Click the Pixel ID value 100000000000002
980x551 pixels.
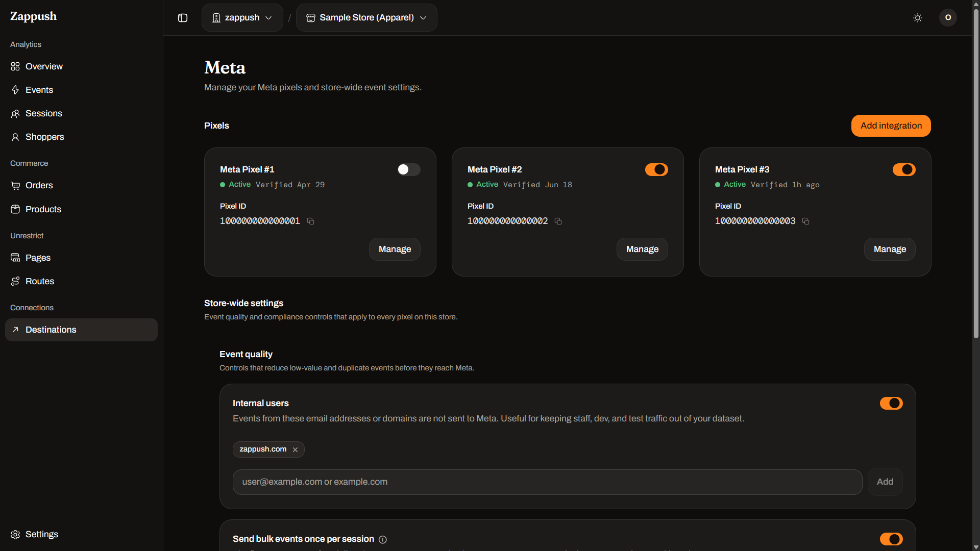507,221
